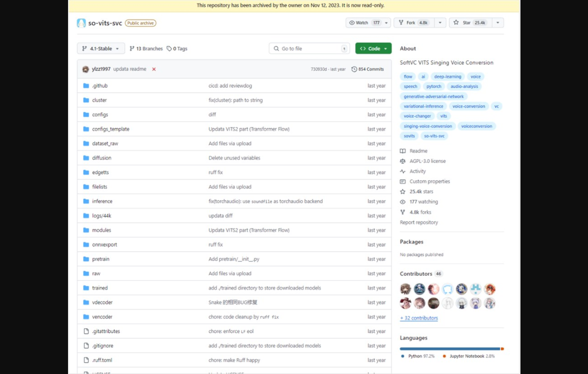This screenshot has height=374, width=588.
Task: Open the diffusion folder
Action: pos(102,158)
